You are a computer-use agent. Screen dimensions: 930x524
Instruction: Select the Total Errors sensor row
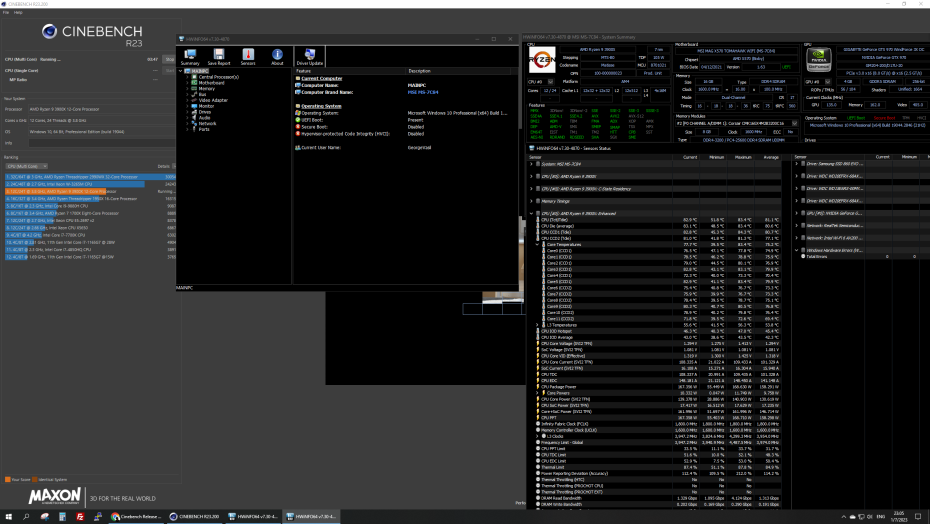(x=861, y=256)
